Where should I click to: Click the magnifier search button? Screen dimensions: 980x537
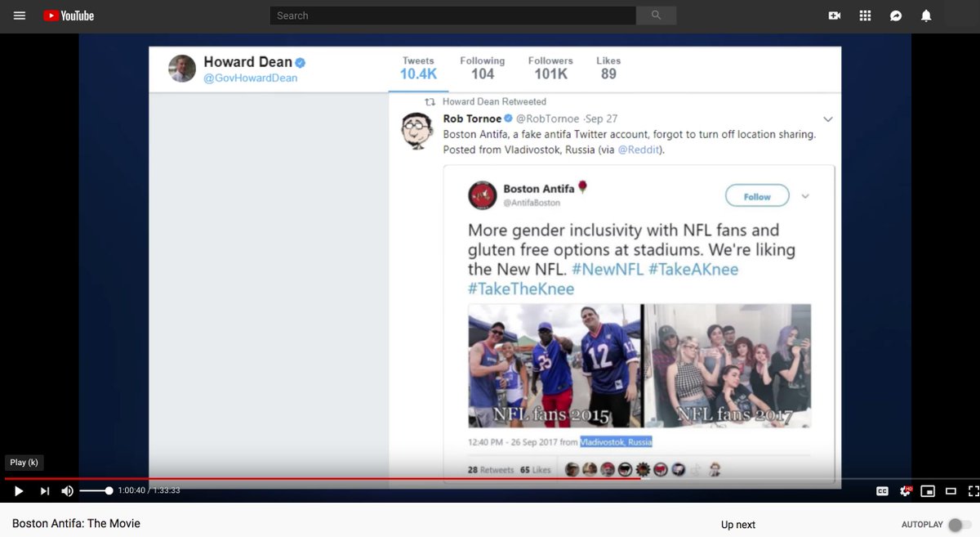tap(656, 16)
